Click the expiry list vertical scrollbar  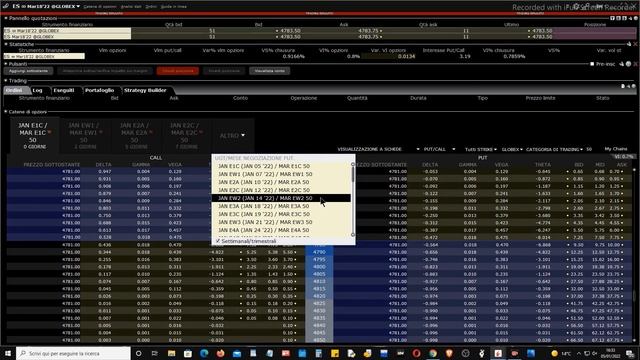click(x=353, y=199)
